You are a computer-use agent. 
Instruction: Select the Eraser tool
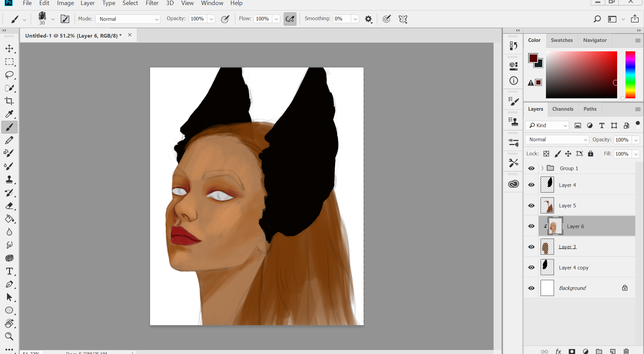pyautogui.click(x=9, y=206)
